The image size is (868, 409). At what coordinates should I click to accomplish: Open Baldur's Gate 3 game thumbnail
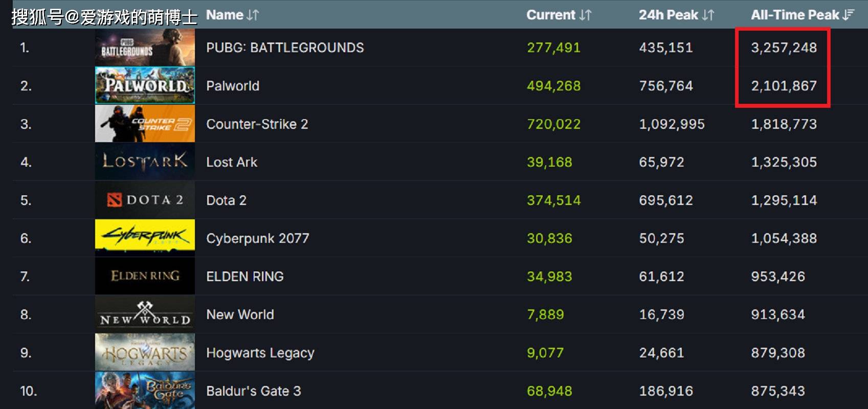(x=145, y=391)
